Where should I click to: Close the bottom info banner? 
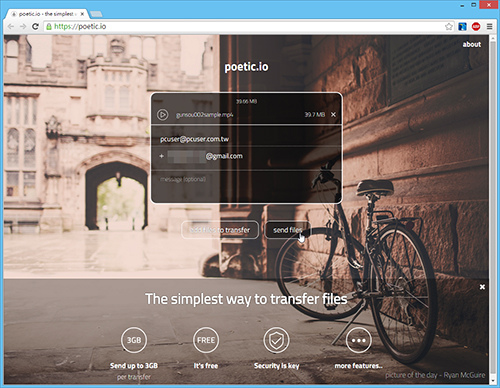482,287
